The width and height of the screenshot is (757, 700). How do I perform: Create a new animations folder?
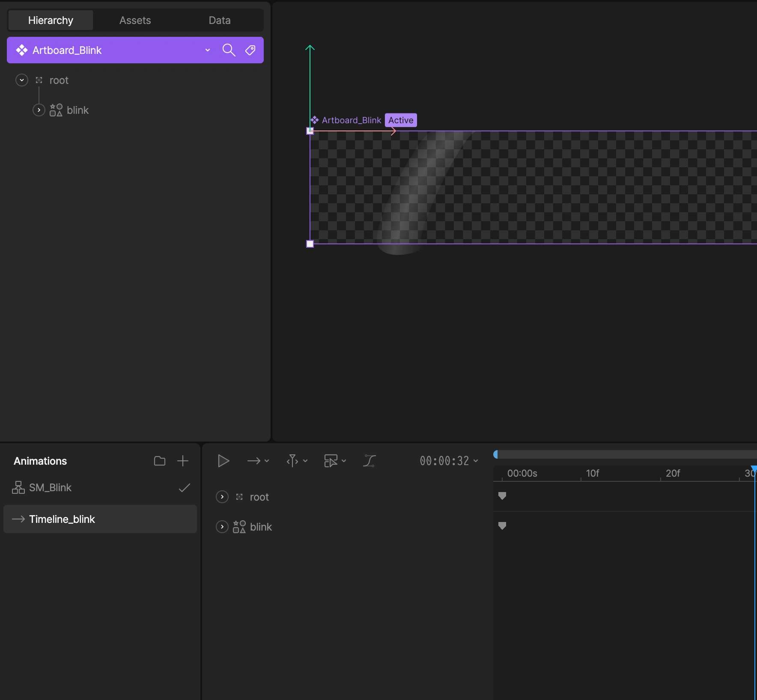(159, 461)
